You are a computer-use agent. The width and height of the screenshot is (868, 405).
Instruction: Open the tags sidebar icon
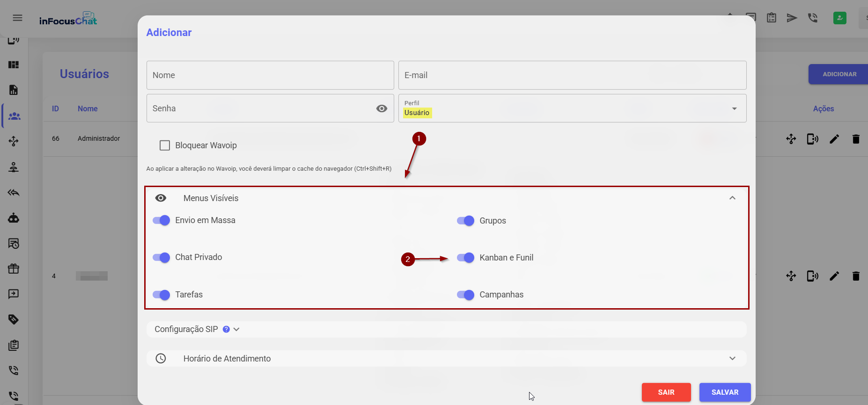tap(14, 319)
